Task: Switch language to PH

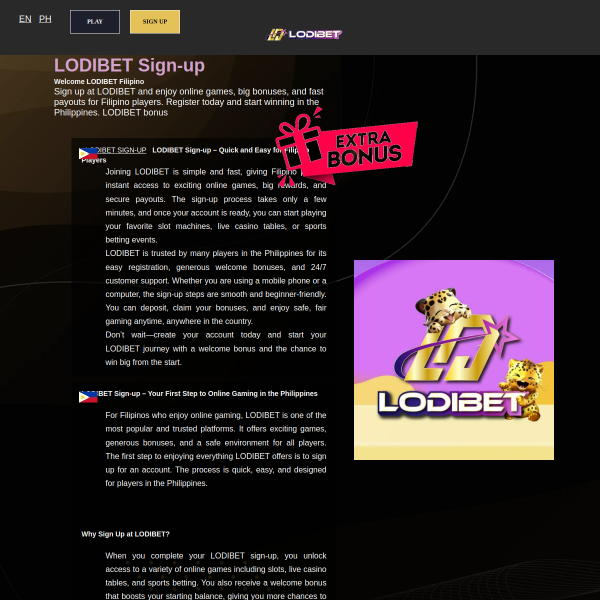Action: [x=45, y=19]
